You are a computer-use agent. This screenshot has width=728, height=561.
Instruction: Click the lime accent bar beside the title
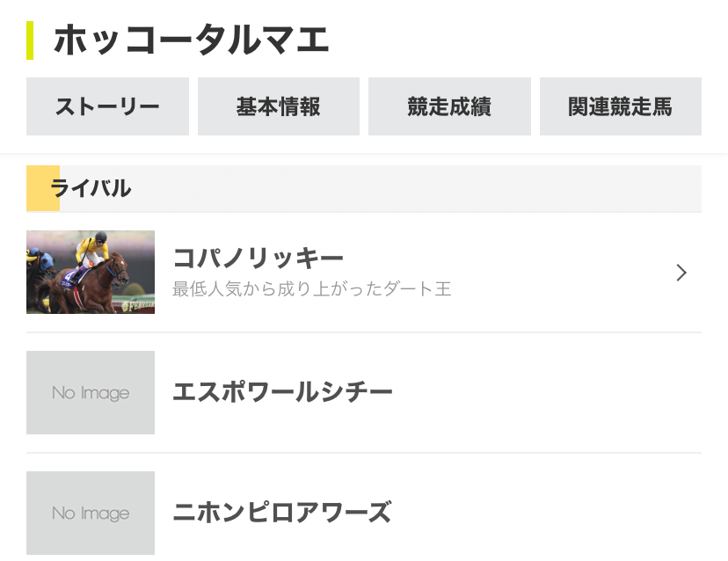30,40
